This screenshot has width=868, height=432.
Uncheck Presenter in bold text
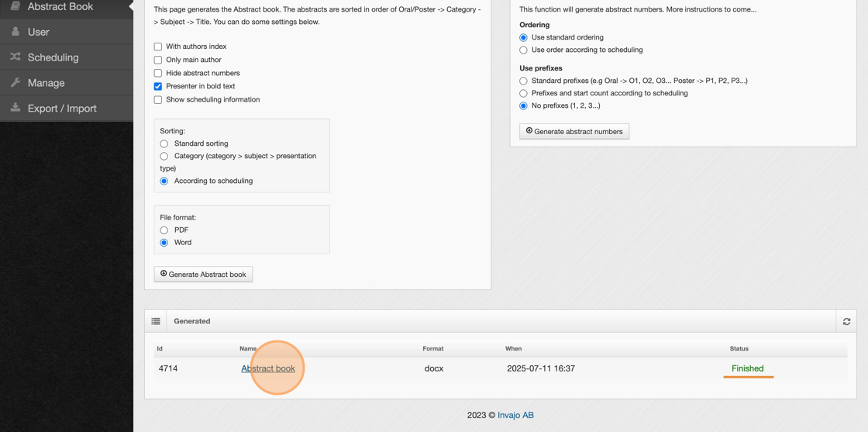(x=158, y=86)
